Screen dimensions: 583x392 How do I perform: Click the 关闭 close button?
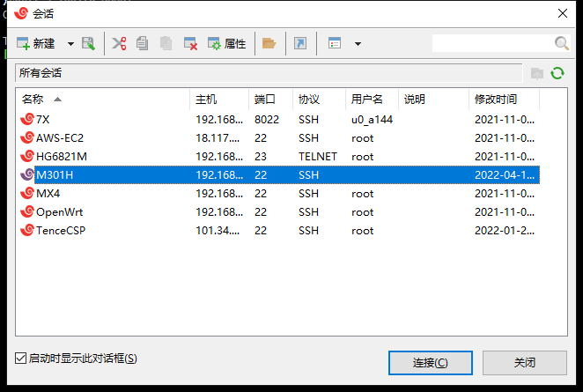tap(525, 363)
